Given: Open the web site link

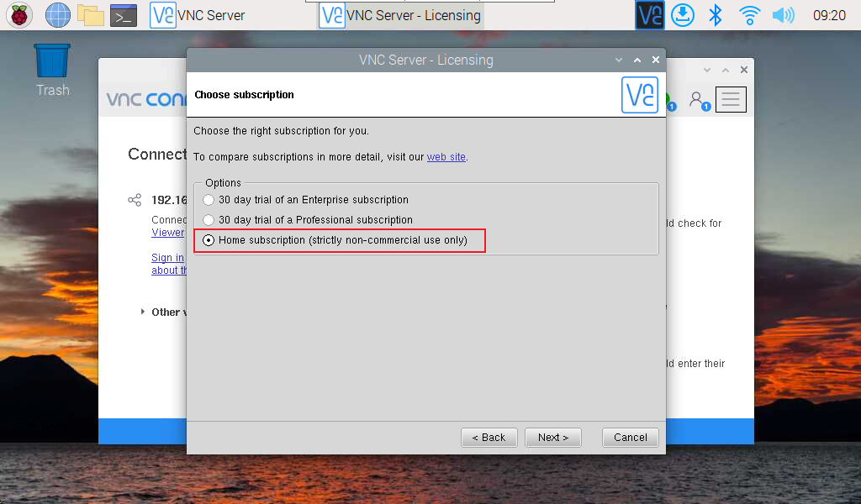Looking at the screenshot, I should (x=446, y=157).
